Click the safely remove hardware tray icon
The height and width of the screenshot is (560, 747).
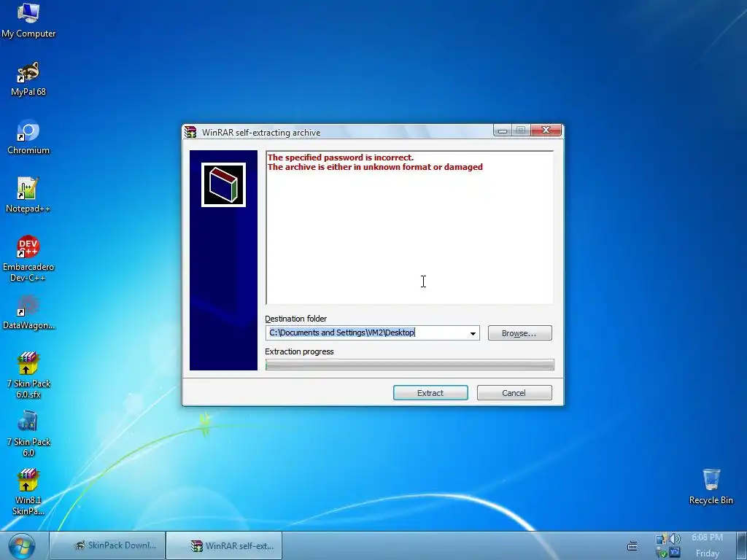pos(661,553)
